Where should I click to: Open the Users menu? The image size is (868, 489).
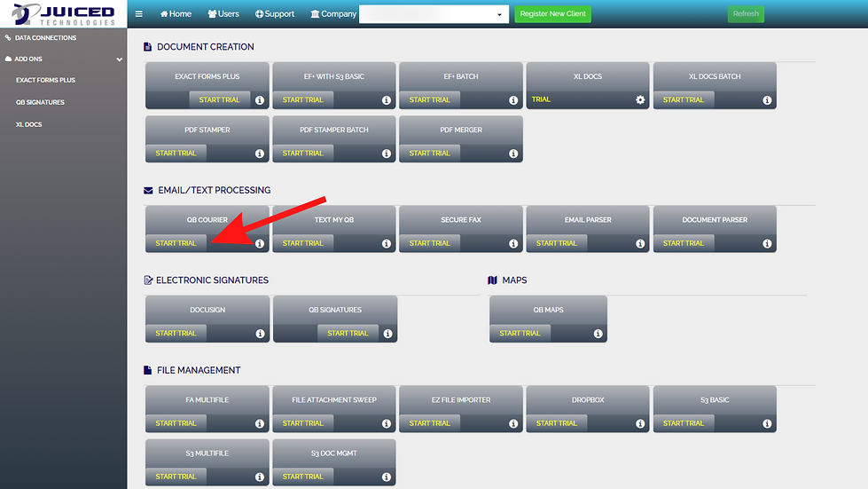pyautogui.click(x=223, y=14)
